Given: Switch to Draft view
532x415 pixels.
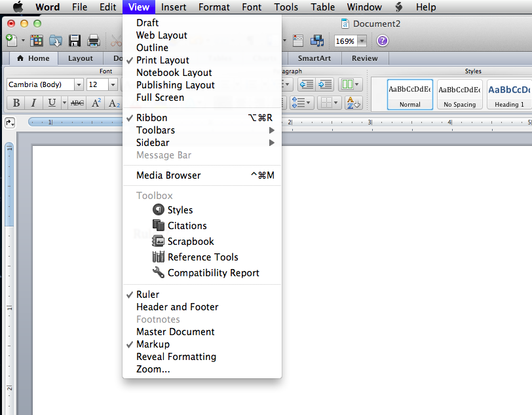Looking at the screenshot, I should pos(202,23).
